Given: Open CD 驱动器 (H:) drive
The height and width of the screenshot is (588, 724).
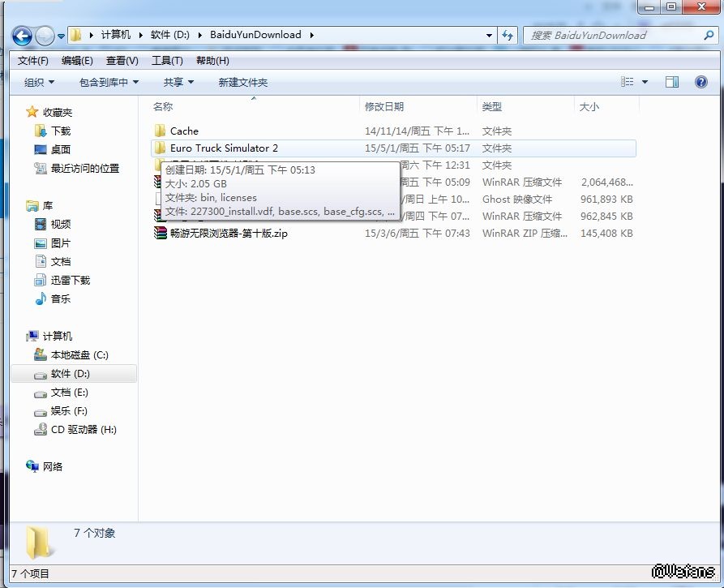Looking at the screenshot, I should [x=84, y=430].
